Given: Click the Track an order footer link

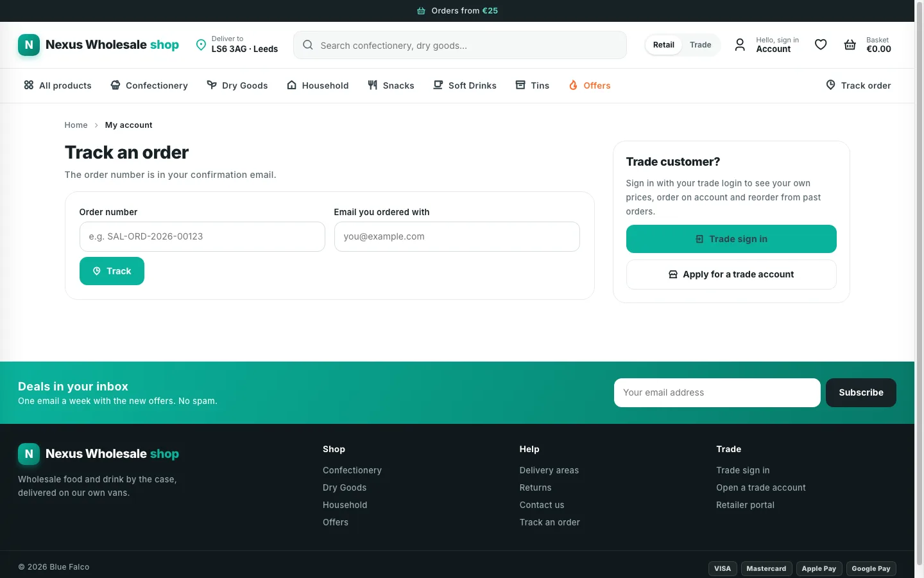Looking at the screenshot, I should point(550,522).
